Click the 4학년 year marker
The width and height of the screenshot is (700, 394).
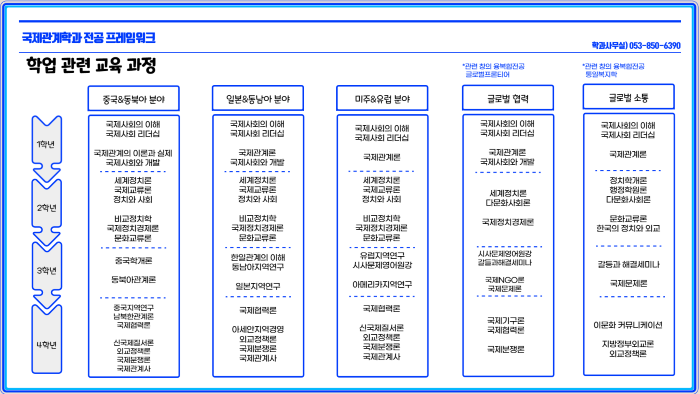tap(46, 340)
